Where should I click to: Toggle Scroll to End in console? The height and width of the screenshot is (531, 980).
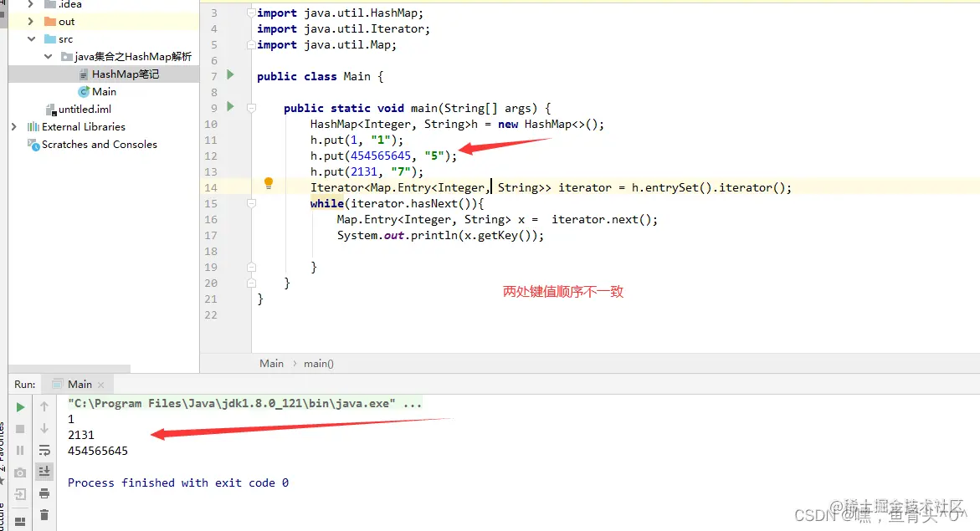(44, 472)
